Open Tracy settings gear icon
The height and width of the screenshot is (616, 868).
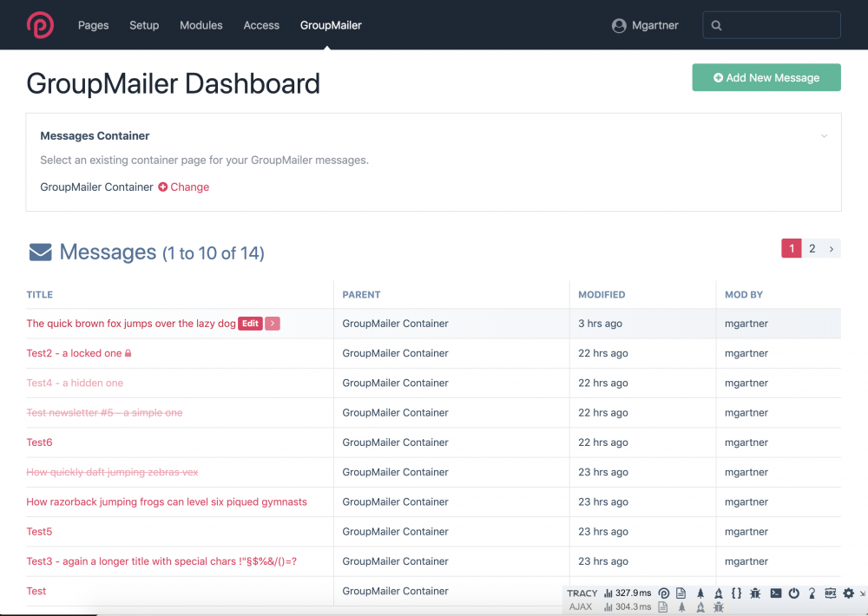tap(848, 593)
